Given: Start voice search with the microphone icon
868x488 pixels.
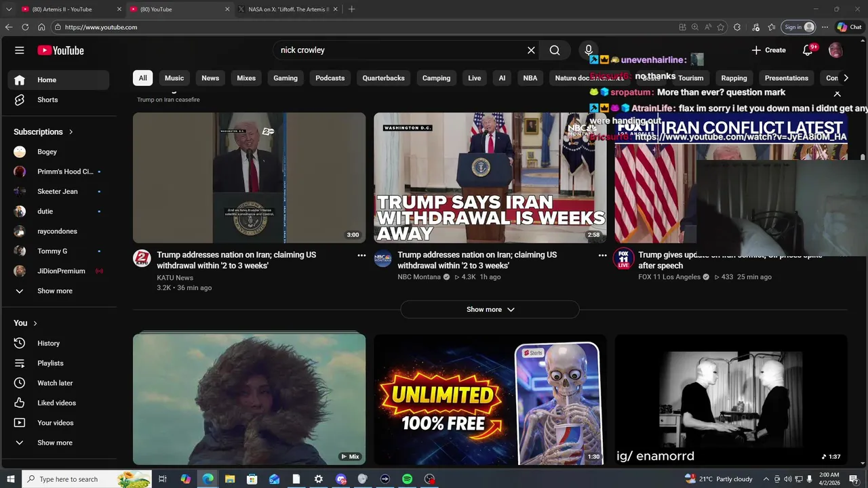Looking at the screenshot, I should click(x=589, y=50).
